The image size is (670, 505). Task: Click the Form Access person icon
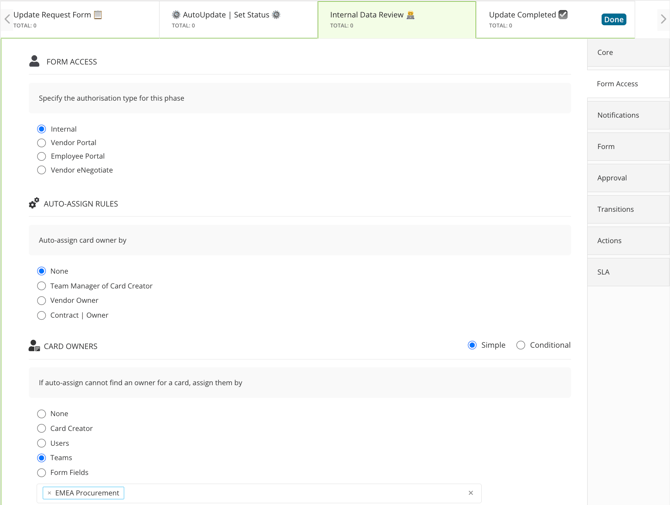[34, 61]
